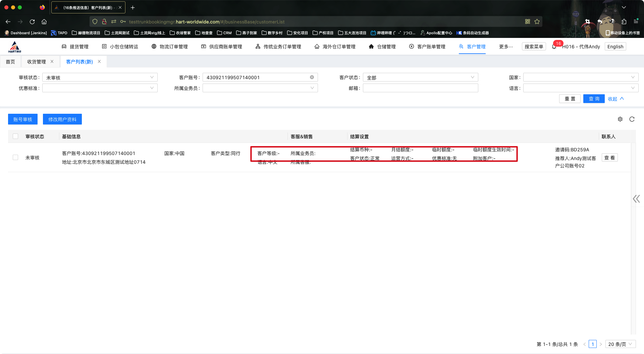Check the select-all header checkbox
The image size is (644, 354).
coord(15,136)
